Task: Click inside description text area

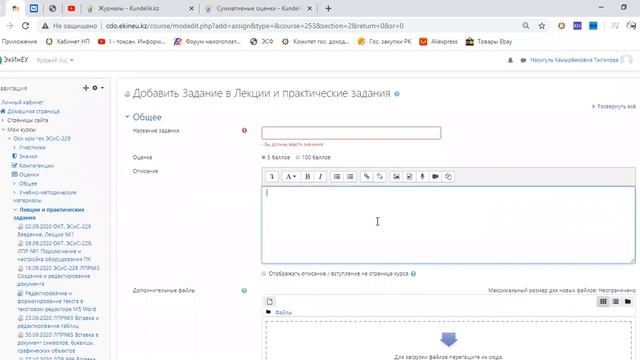Action: click(448, 225)
